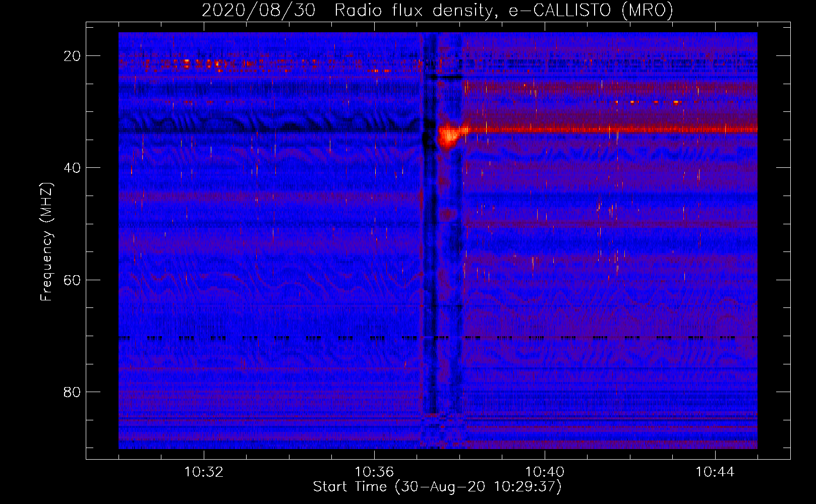This screenshot has height=504, width=816.
Task: Click the 20 frequency tick label
Action: [x=72, y=56]
